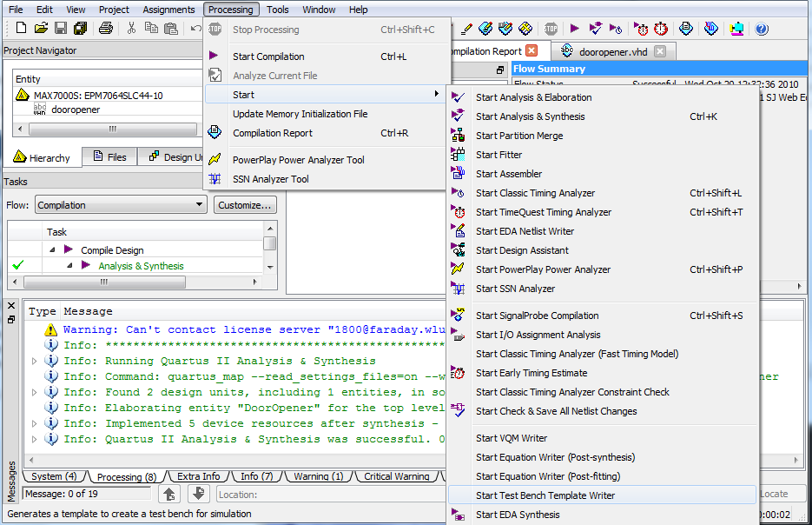Open SSN Analyzer Tool menu item
The height and width of the screenshot is (525, 812).
326,179
